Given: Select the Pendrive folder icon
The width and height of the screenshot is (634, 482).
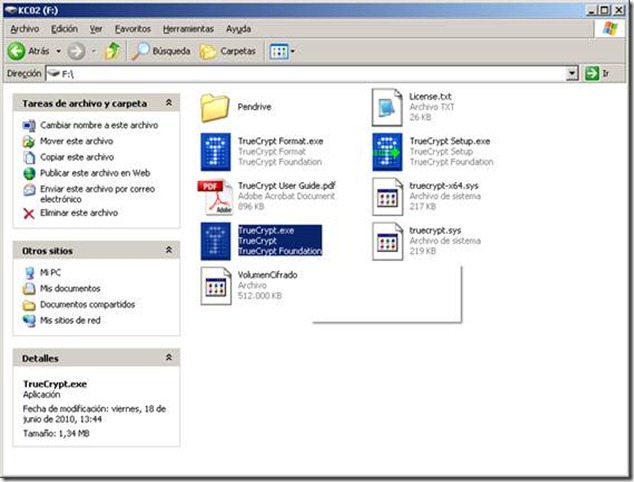Looking at the screenshot, I should [x=215, y=108].
